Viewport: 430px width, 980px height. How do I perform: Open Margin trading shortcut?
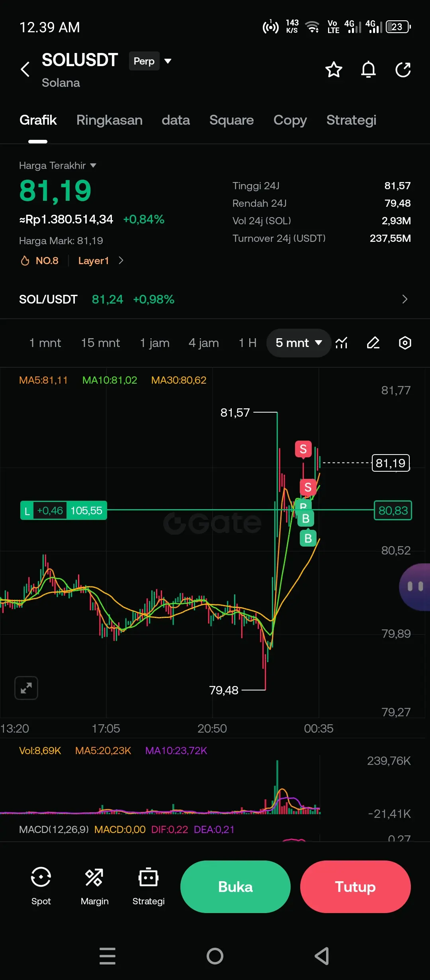click(x=94, y=886)
